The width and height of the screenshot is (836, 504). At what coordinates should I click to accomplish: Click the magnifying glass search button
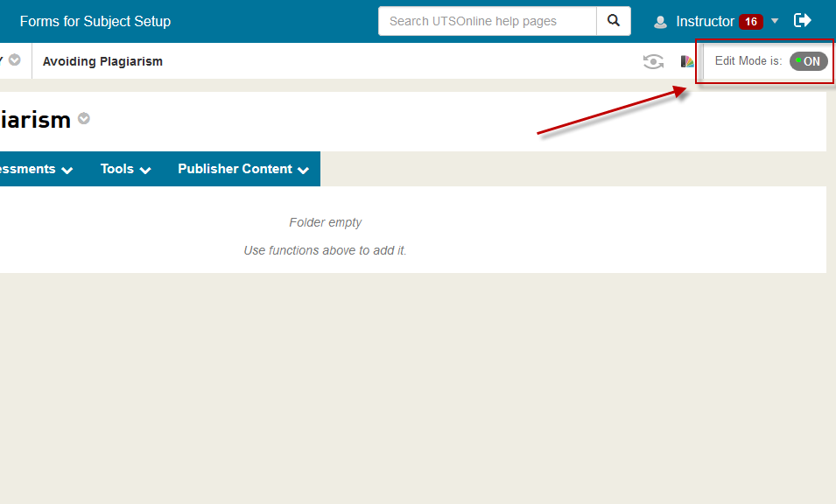(614, 21)
